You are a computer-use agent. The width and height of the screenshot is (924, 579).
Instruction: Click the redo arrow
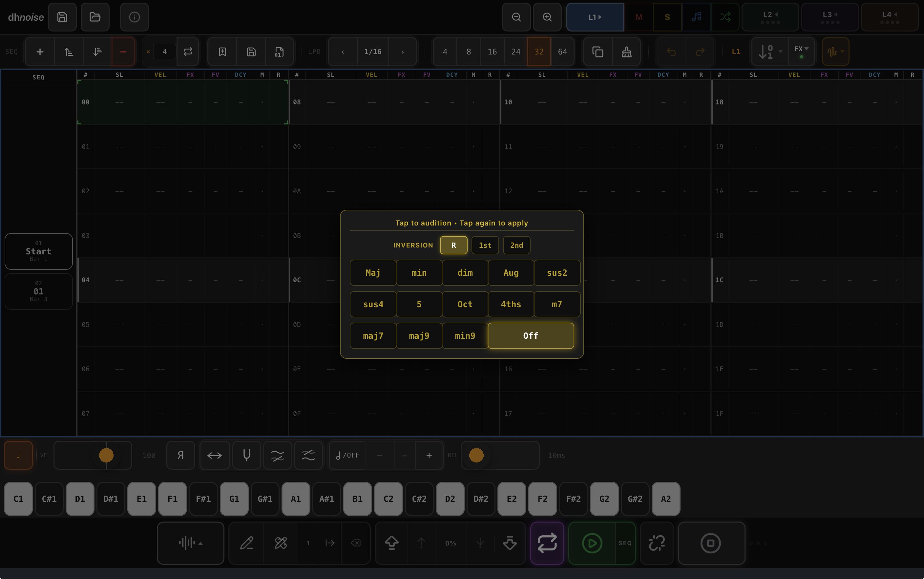[x=700, y=52]
